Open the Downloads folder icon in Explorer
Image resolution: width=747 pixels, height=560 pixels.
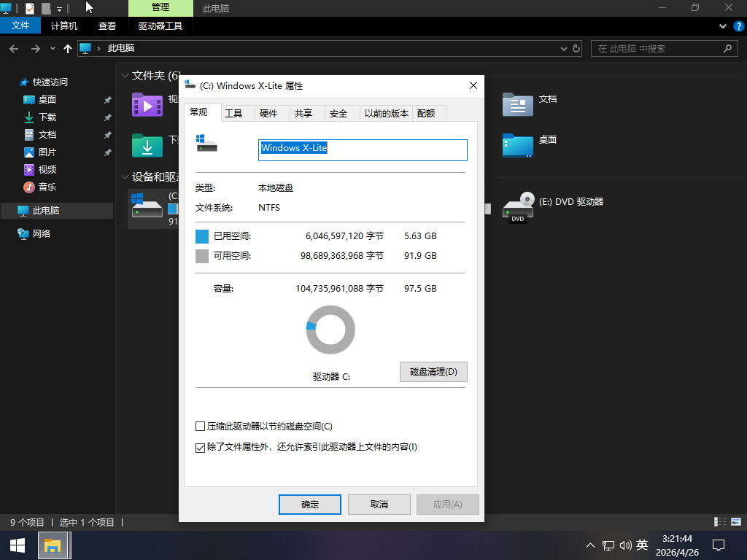147,145
